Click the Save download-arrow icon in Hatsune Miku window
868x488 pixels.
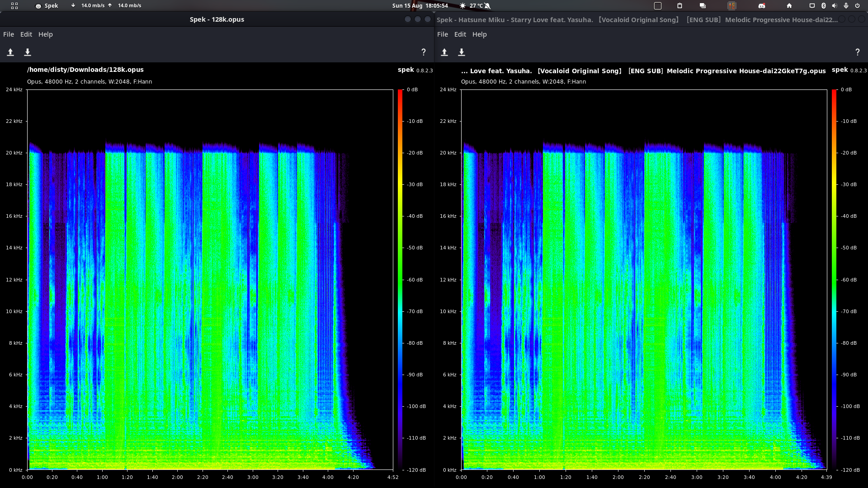click(x=462, y=52)
